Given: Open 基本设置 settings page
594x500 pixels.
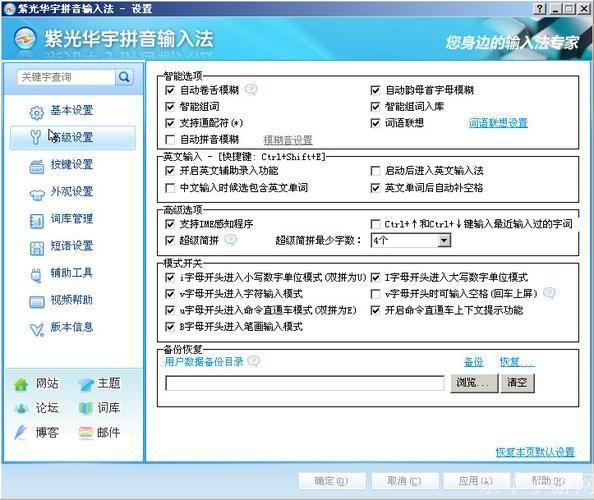Looking at the screenshot, I should point(72,110).
